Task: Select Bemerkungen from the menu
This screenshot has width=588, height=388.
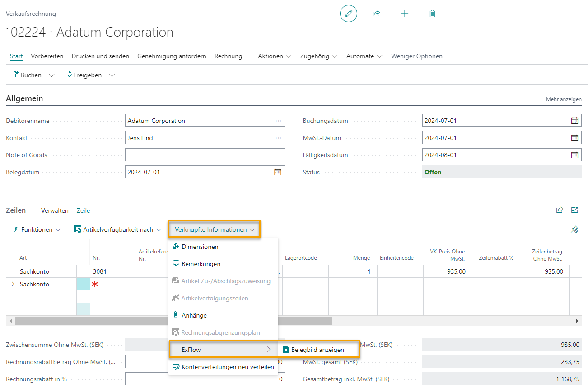Action: 224,264
